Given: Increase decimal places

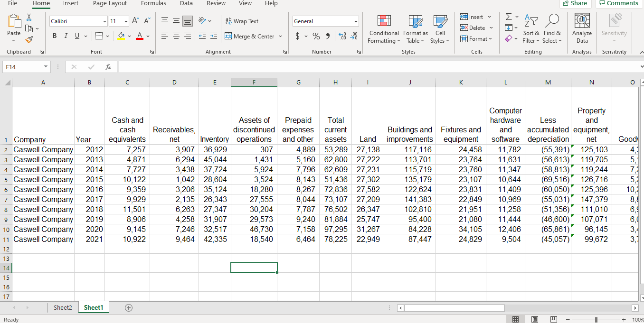Looking at the screenshot, I should pyautogui.click(x=341, y=36).
